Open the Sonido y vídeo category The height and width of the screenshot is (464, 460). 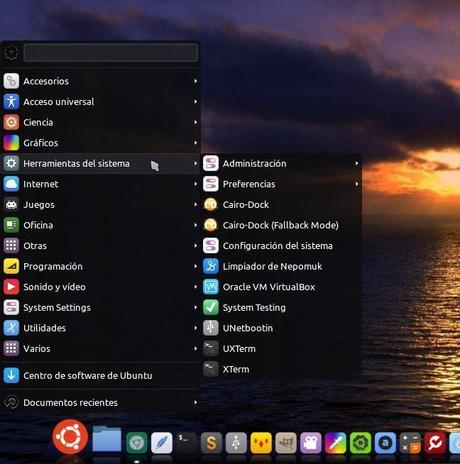click(100, 287)
